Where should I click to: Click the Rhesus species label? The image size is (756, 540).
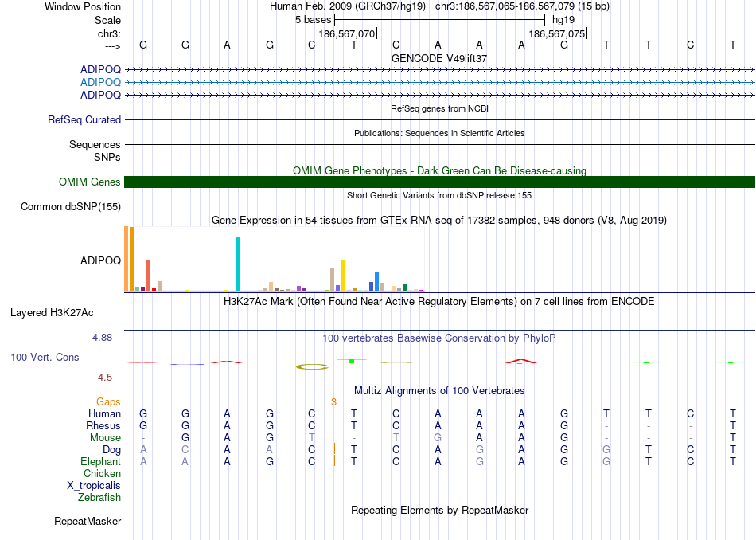[x=103, y=425]
